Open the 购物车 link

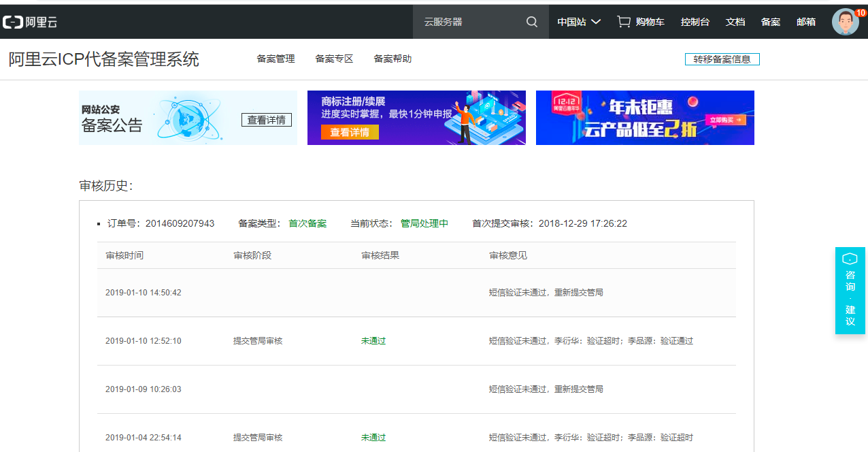click(650, 22)
